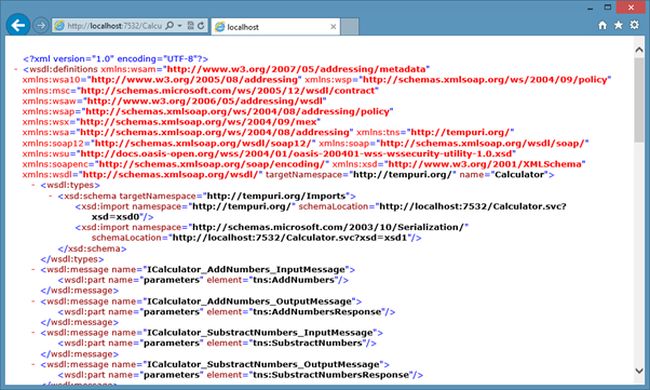Click the closing </wsdl:types> tag
This screenshot has height=390, width=650.
[x=72, y=259]
